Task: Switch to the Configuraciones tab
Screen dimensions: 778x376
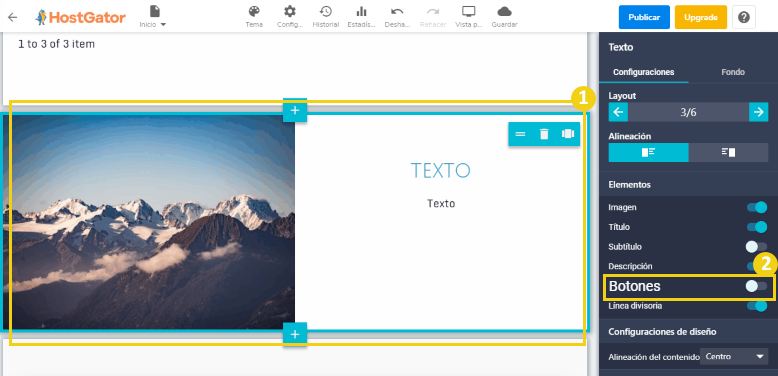Action: [644, 72]
